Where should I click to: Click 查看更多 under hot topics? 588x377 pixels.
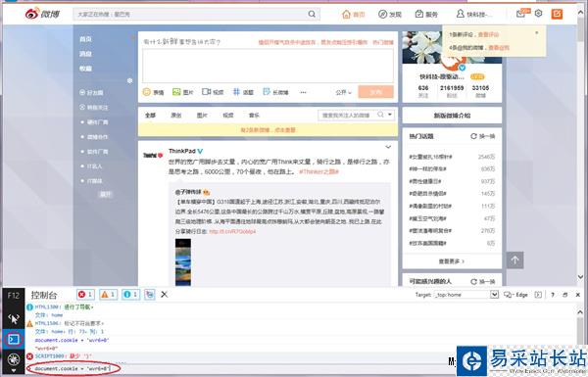pyautogui.click(x=452, y=260)
